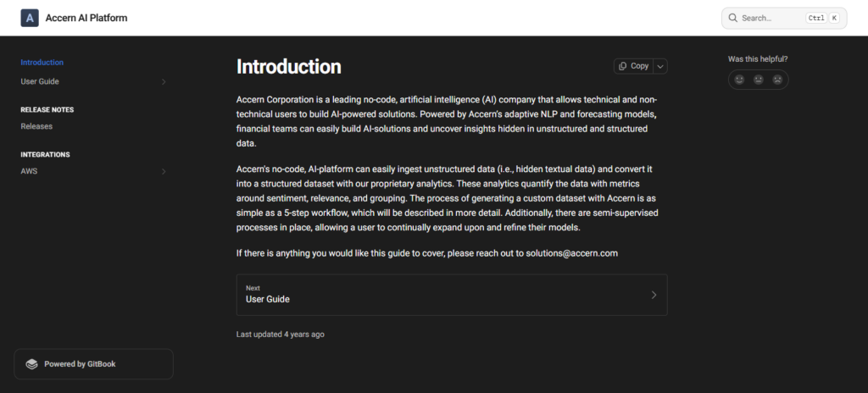Screen dimensions: 868x393
Task: Click the Powered by GitBook link
Action: 93,363
